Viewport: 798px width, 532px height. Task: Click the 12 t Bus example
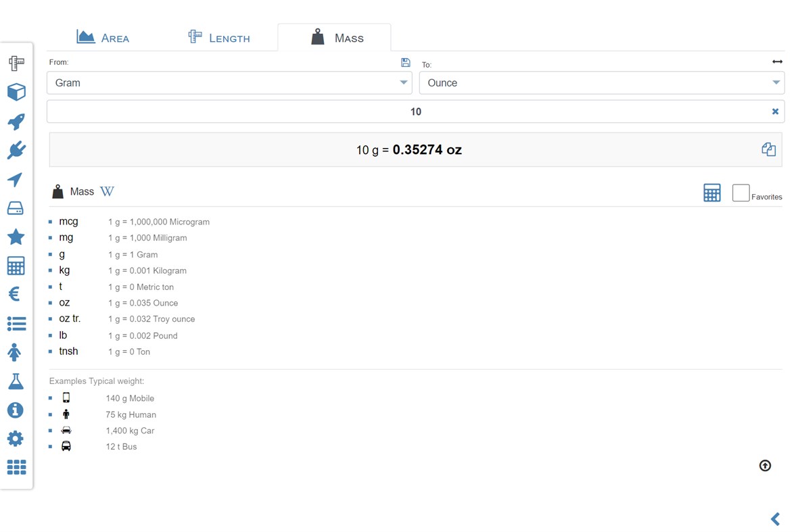pyautogui.click(x=121, y=447)
